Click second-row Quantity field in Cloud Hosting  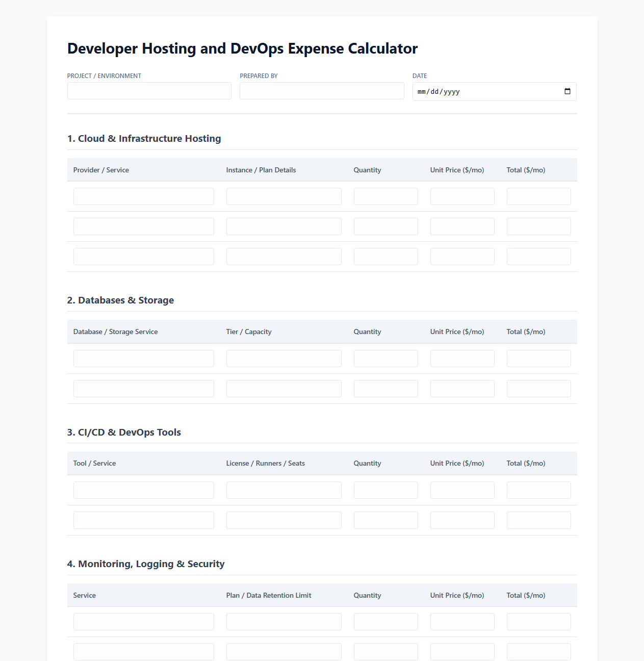point(386,226)
